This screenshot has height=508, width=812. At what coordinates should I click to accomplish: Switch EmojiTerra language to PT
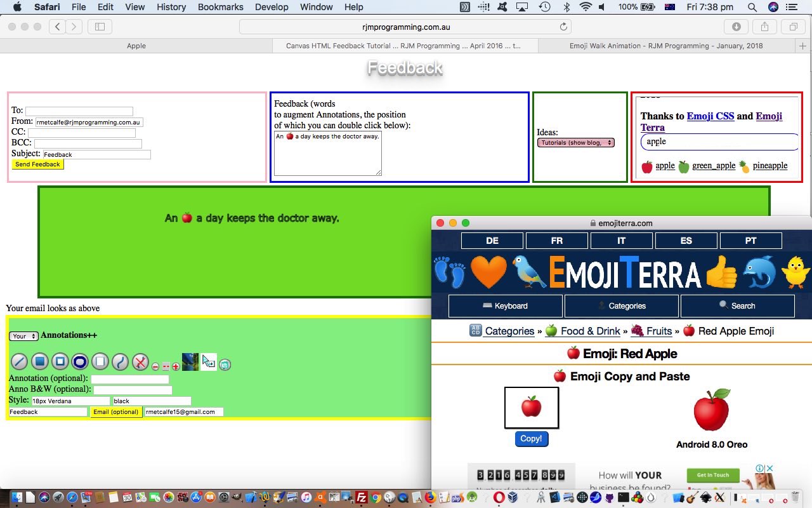tap(751, 241)
